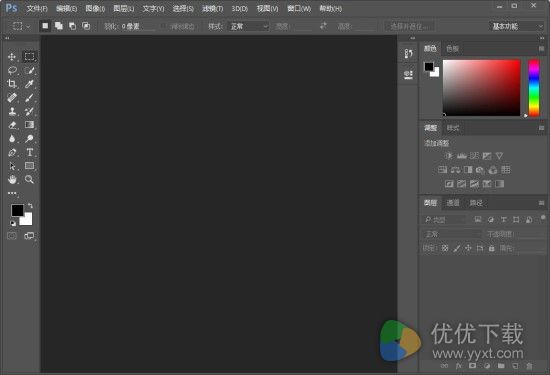Select the Crop tool

[12, 84]
